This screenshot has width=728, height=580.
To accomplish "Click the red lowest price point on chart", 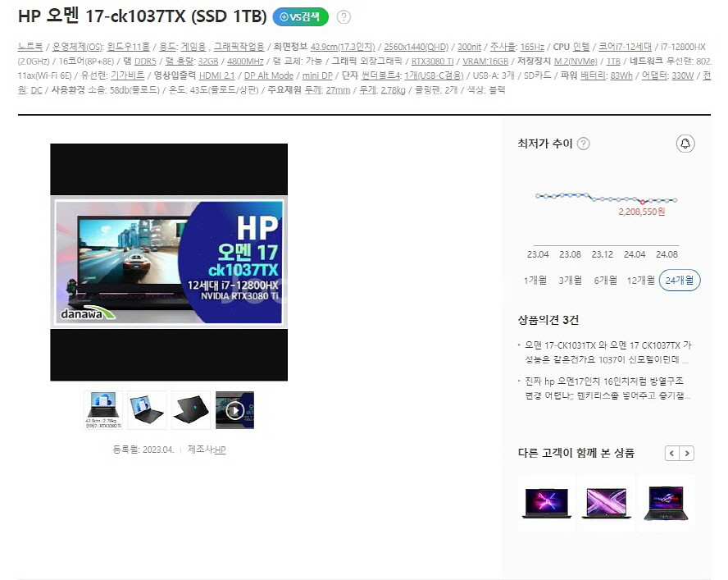I will [643, 202].
